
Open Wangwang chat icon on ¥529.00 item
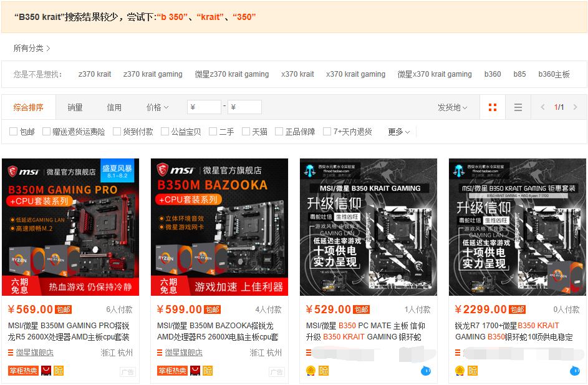tap(426, 371)
